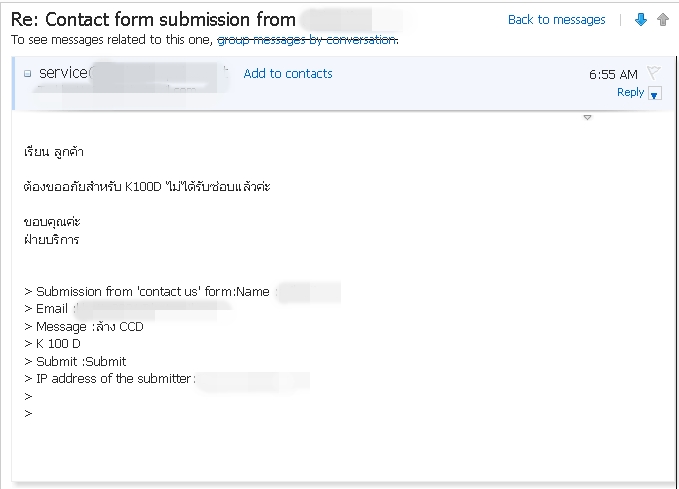Open the Reply options dropdown arrow
This screenshot has width=679, height=489.
coord(655,94)
